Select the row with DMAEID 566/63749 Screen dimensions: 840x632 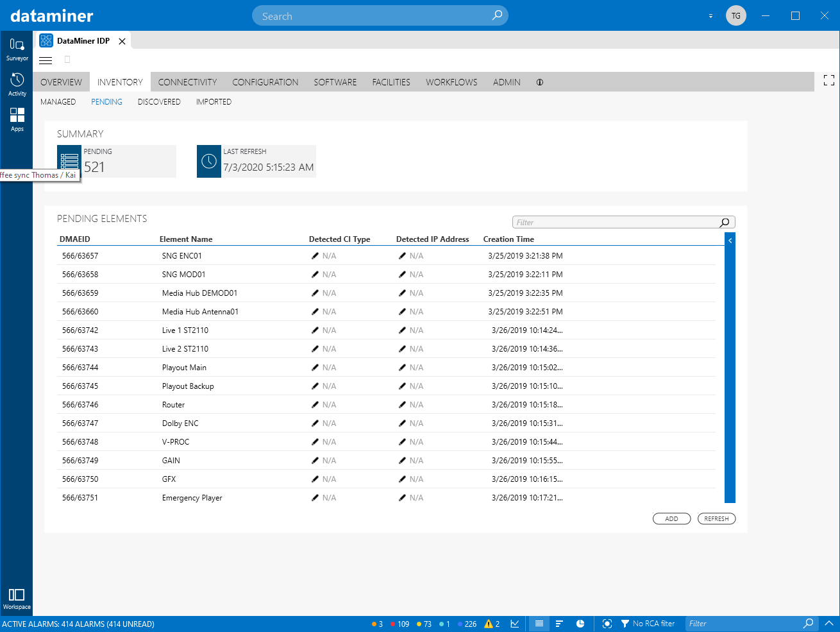pyautogui.click(x=387, y=460)
